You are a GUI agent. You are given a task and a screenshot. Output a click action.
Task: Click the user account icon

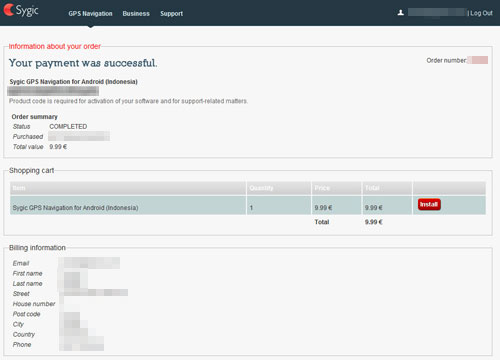point(401,13)
